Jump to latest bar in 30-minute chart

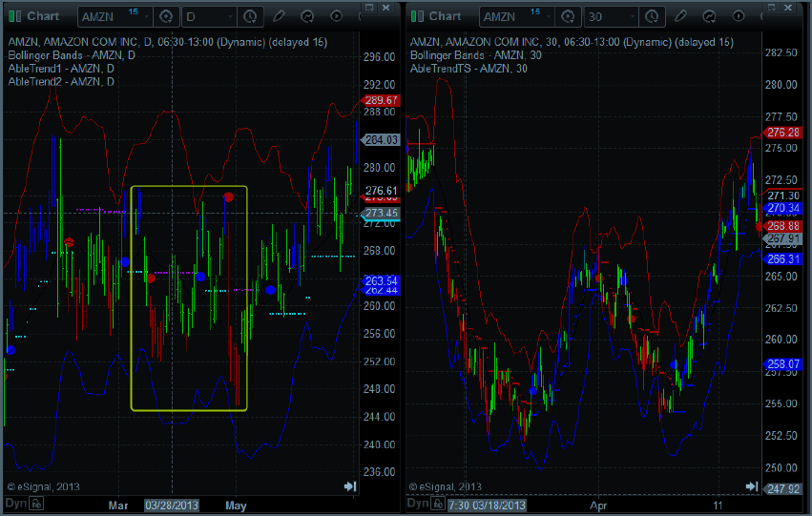[x=752, y=486]
